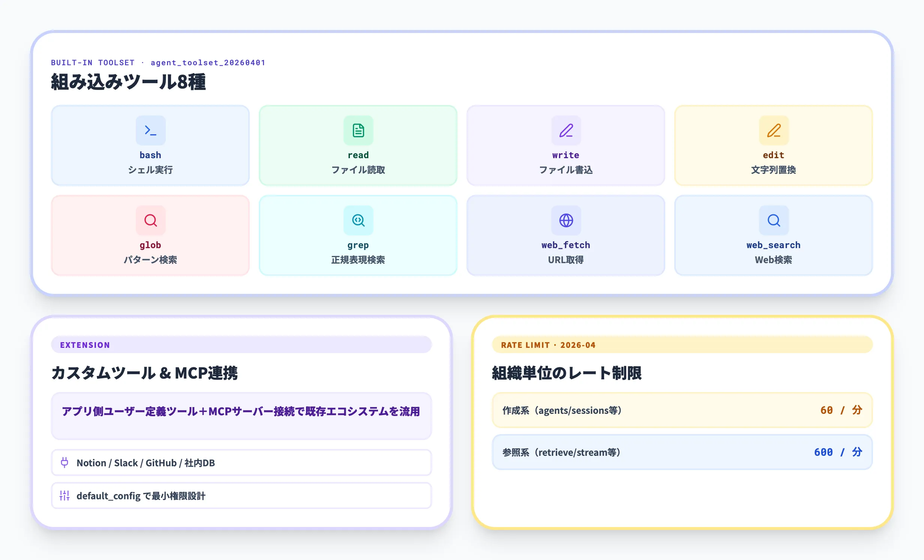This screenshot has width=924, height=560.
Task: Click the read file icon
Action: click(x=358, y=130)
